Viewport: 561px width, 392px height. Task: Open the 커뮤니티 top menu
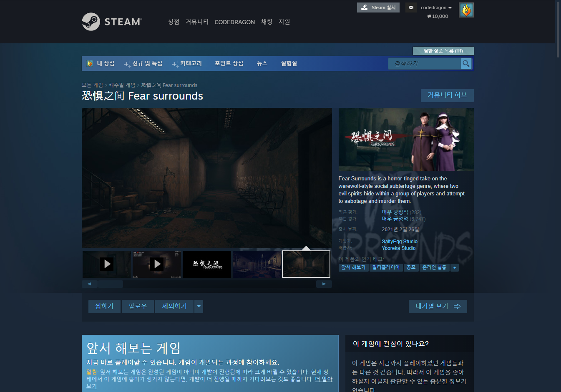pos(197,22)
